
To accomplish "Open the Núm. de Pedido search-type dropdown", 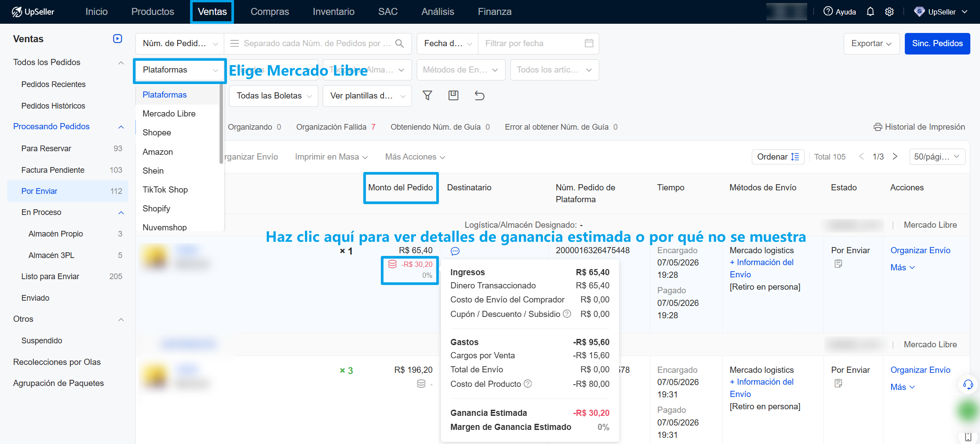I will (180, 44).
